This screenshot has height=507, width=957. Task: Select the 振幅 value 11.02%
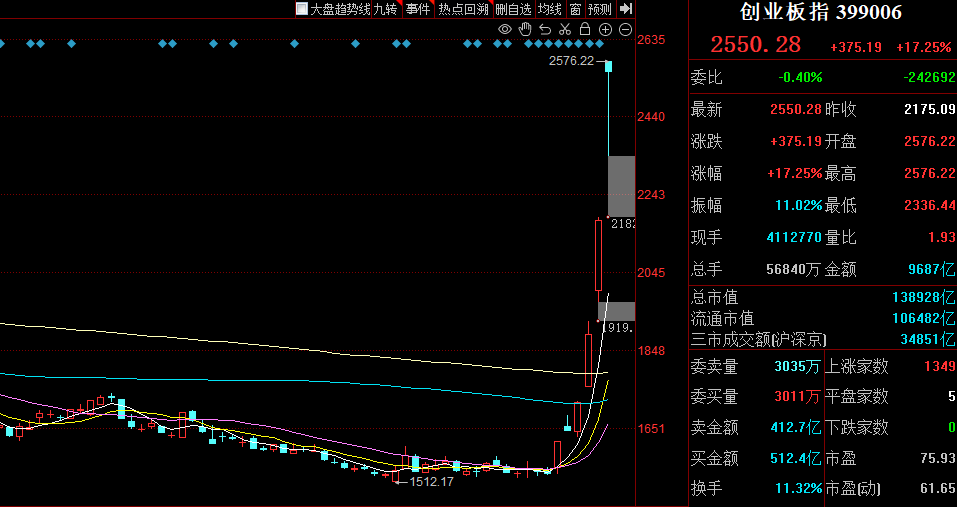pos(798,205)
